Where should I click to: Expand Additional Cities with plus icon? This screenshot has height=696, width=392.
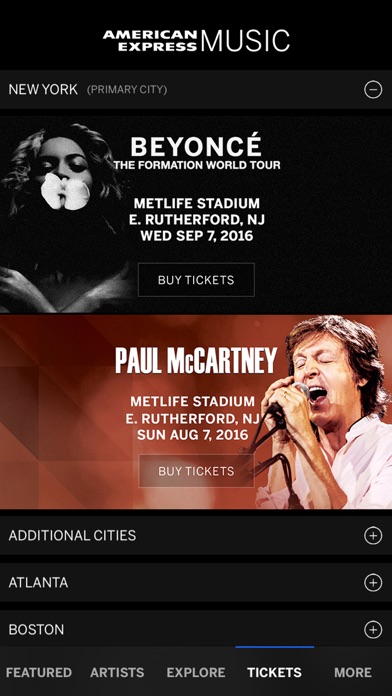(x=373, y=535)
